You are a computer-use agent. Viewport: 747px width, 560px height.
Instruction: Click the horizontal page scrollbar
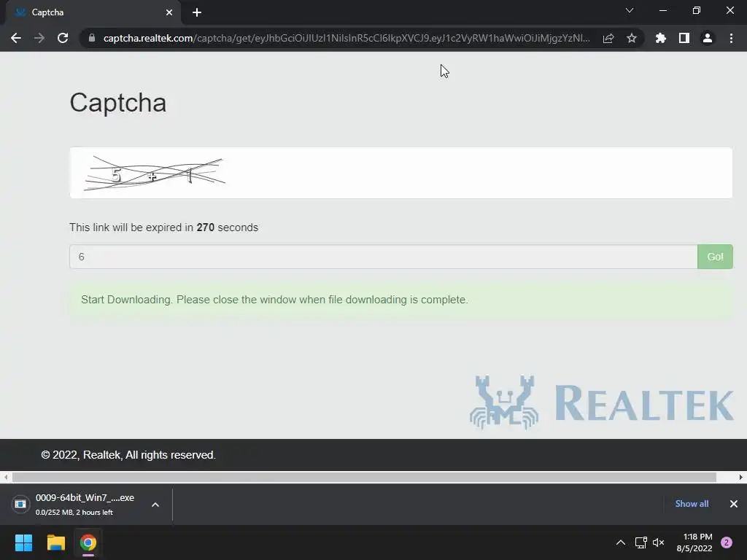(x=364, y=477)
